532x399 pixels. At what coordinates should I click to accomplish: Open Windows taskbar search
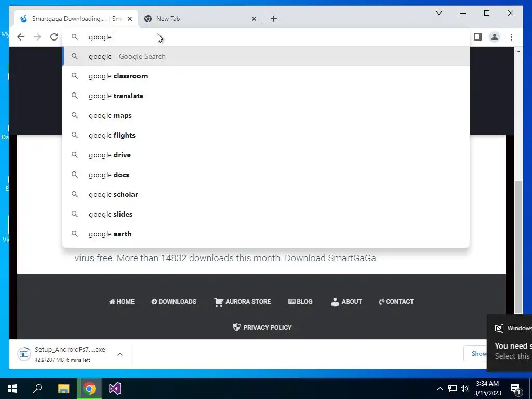(x=37, y=389)
